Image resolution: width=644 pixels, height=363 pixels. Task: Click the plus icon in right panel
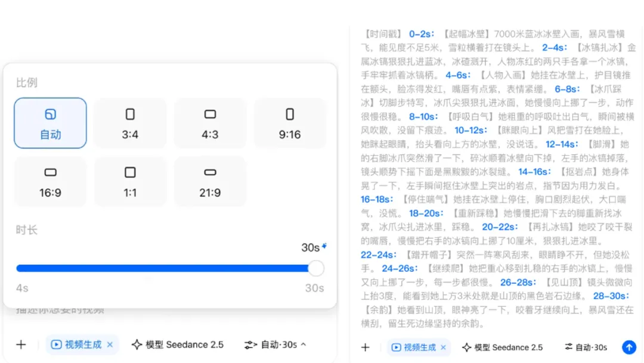365,348
